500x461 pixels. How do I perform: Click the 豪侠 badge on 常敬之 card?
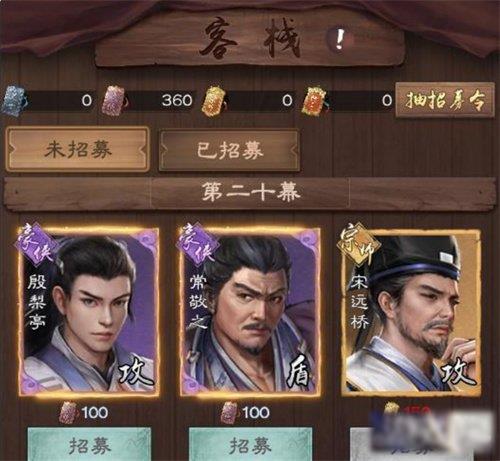pos(197,244)
